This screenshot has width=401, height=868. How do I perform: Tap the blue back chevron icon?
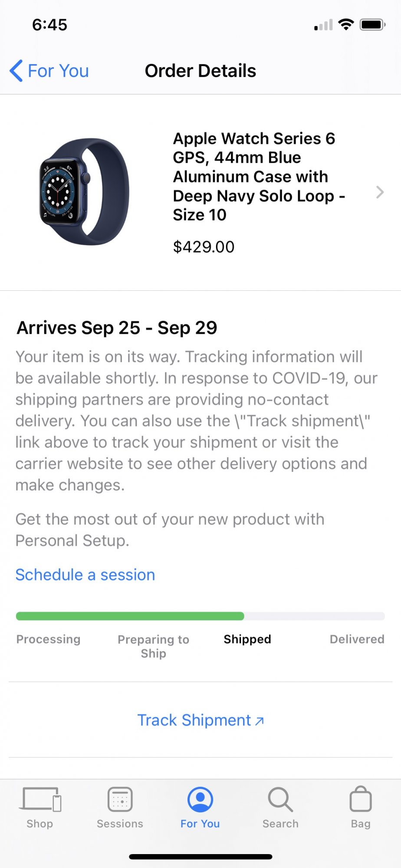tap(16, 71)
